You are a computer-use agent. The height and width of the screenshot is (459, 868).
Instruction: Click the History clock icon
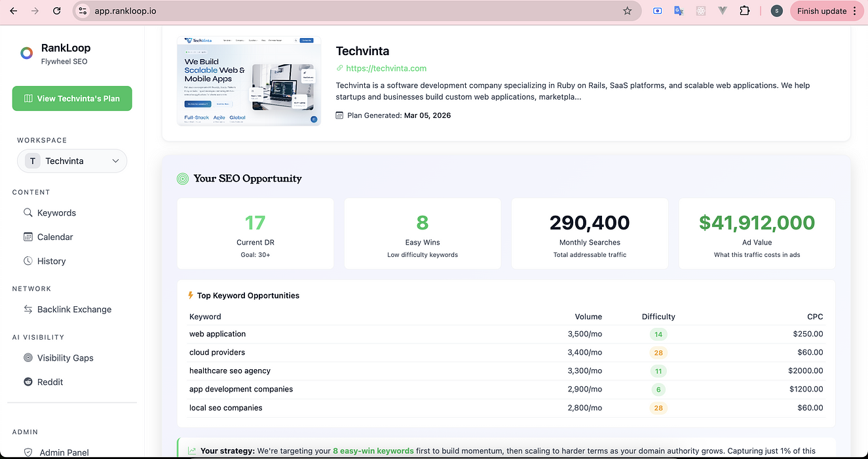tap(28, 261)
